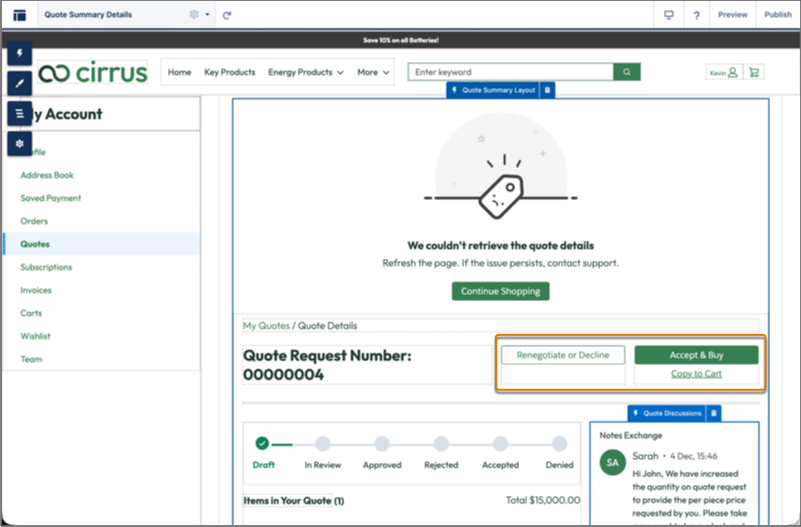Delete the Quote Summary Layout component

click(548, 90)
